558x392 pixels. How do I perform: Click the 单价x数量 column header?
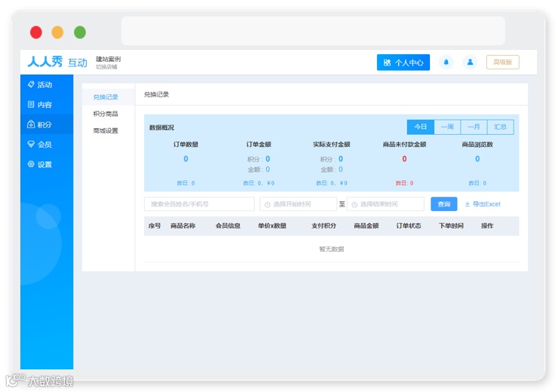click(272, 225)
